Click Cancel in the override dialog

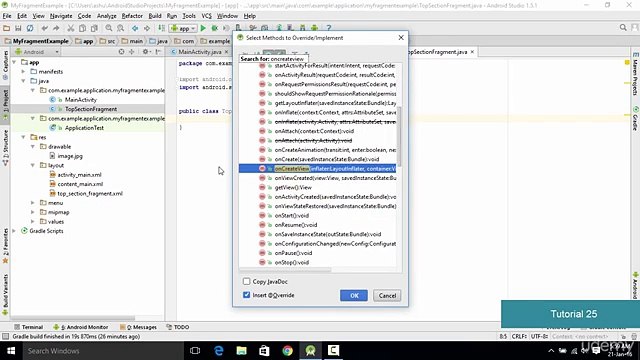387,296
